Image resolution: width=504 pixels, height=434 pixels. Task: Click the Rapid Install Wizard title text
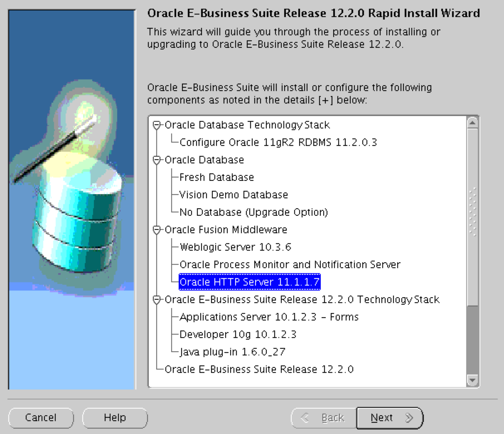point(314,13)
